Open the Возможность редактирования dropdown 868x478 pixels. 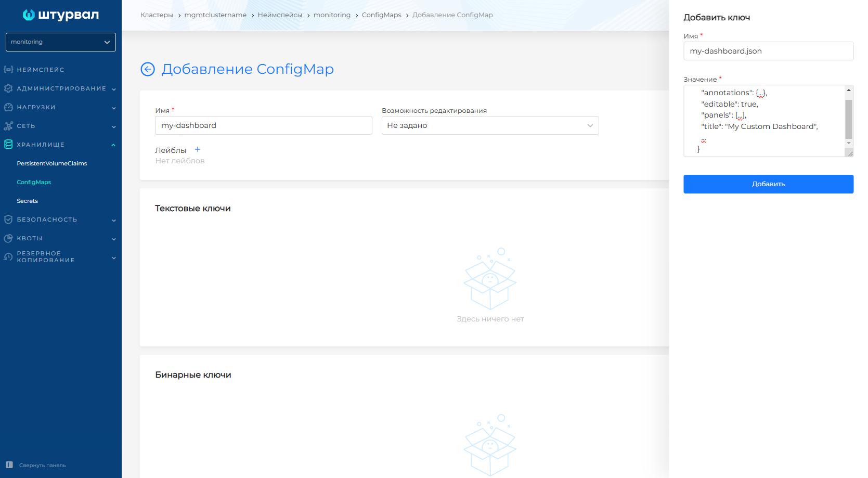pyautogui.click(x=490, y=125)
